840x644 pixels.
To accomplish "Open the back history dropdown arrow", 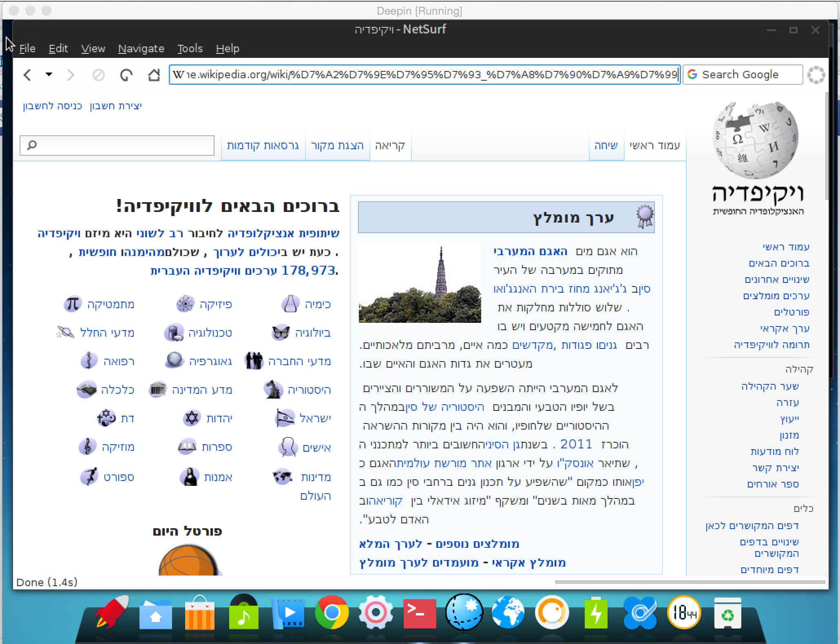I will [x=49, y=75].
